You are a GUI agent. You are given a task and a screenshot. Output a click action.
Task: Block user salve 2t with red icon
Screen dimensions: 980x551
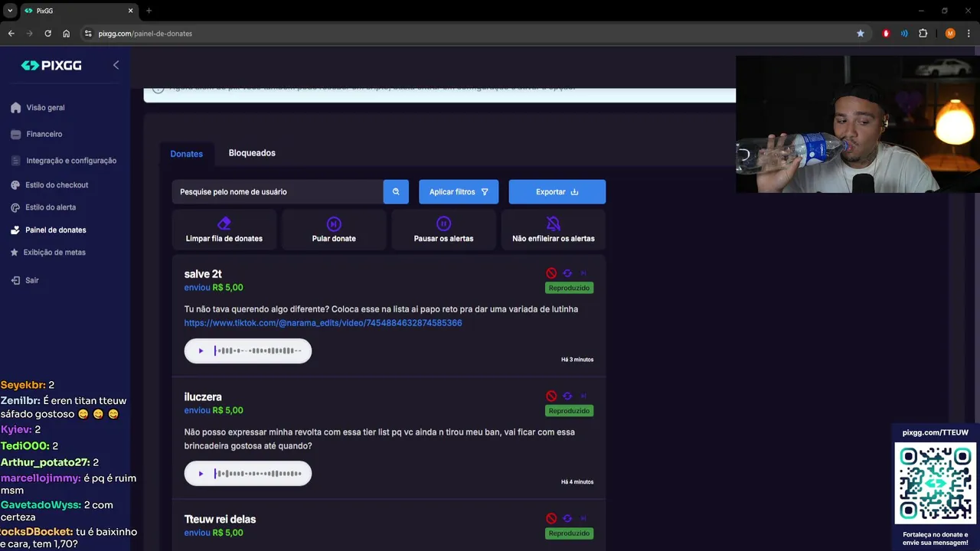tap(551, 273)
